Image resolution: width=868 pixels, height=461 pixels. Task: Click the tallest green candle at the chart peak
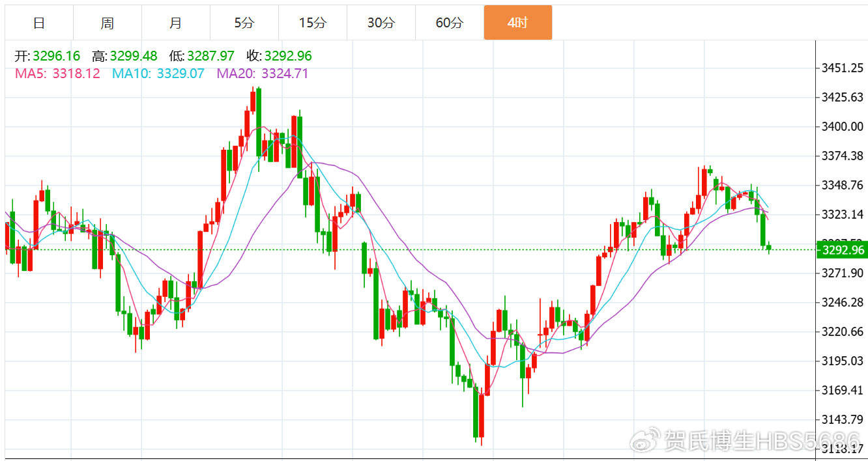(259, 122)
